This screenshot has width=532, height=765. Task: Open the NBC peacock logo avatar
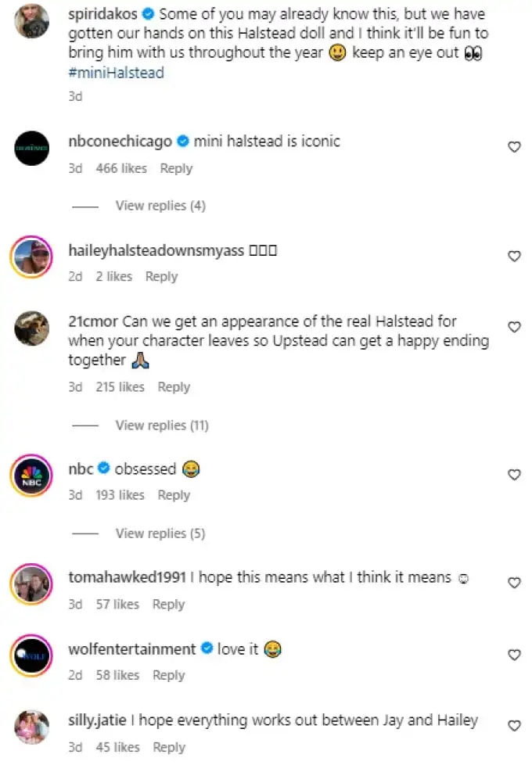click(x=32, y=476)
